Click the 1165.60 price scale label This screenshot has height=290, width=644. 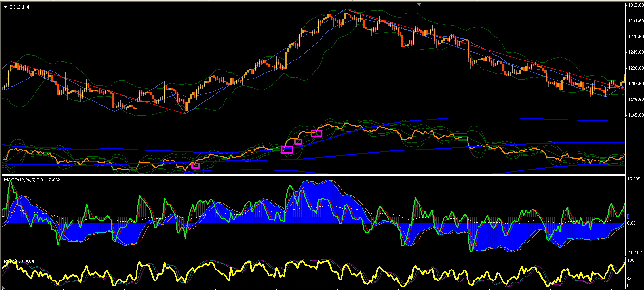coord(635,115)
